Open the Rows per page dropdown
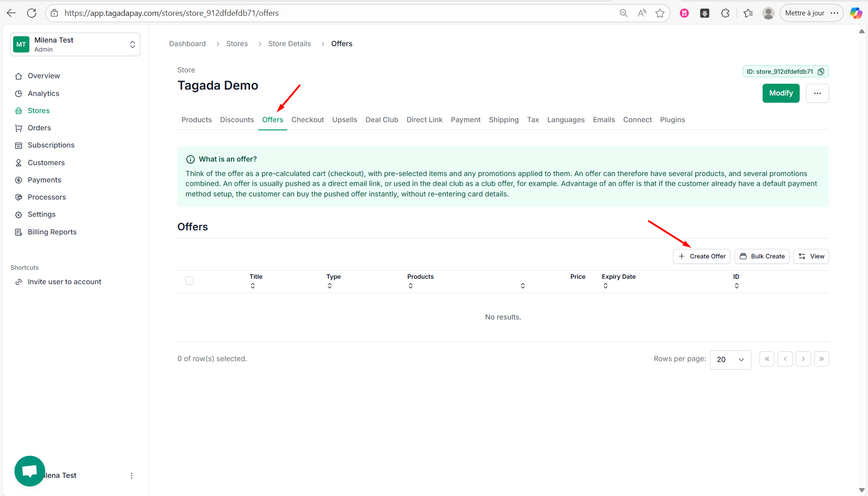 [x=730, y=359]
